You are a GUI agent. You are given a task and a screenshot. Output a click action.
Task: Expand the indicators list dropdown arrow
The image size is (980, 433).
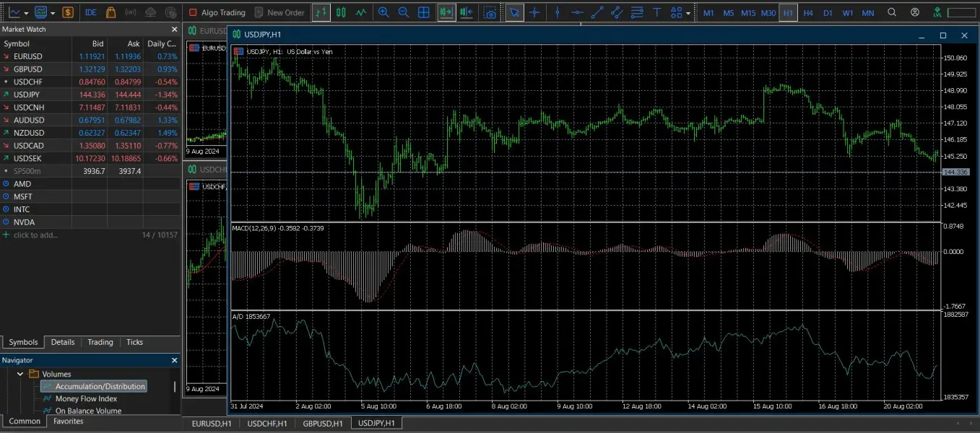tap(27, 13)
